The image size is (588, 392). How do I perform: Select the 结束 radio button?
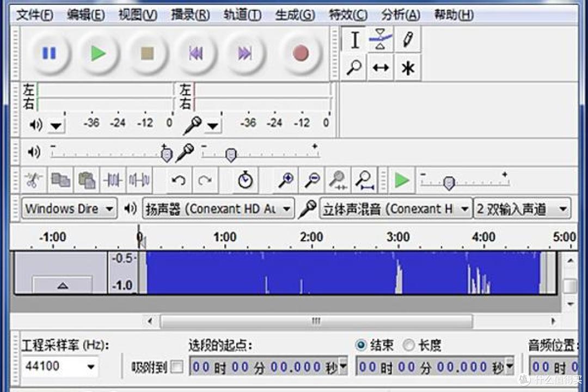pyautogui.click(x=361, y=344)
